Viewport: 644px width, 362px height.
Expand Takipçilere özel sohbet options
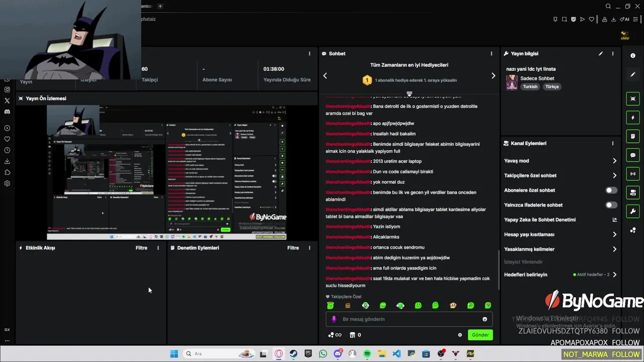pos(614,175)
